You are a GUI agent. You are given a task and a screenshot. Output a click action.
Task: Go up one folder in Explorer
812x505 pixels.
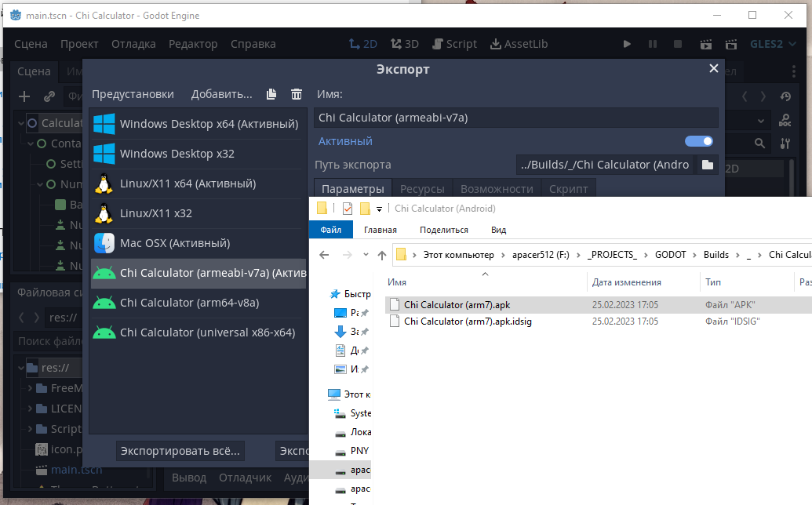[381, 255]
